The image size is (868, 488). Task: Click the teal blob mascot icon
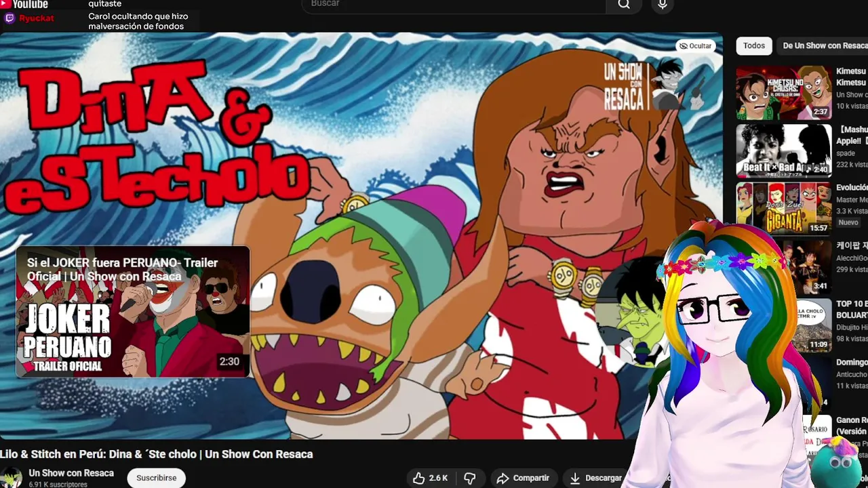tap(840, 463)
